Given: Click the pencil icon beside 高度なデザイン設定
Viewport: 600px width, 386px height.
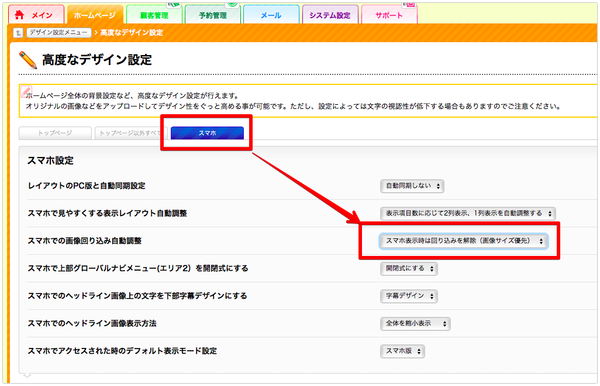Looking at the screenshot, I should point(28,60).
